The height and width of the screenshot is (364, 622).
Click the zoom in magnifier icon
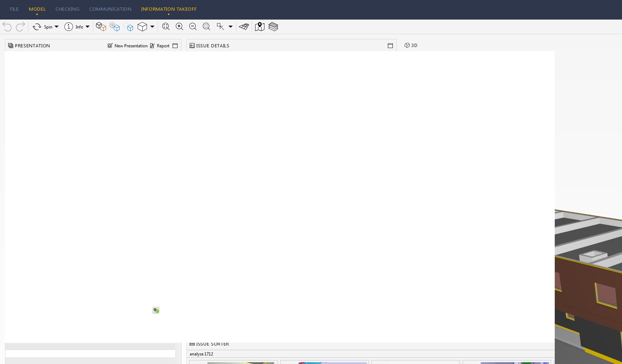pyautogui.click(x=179, y=27)
